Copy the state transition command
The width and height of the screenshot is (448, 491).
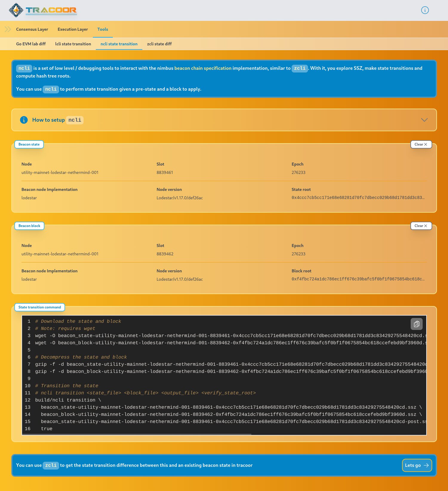[416, 324]
